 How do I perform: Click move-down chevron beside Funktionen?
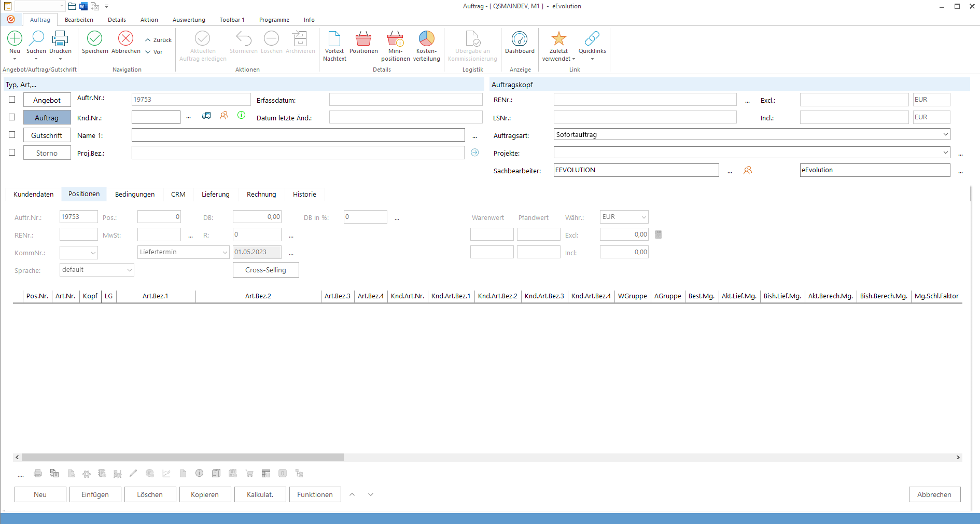[x=371, y=494]
